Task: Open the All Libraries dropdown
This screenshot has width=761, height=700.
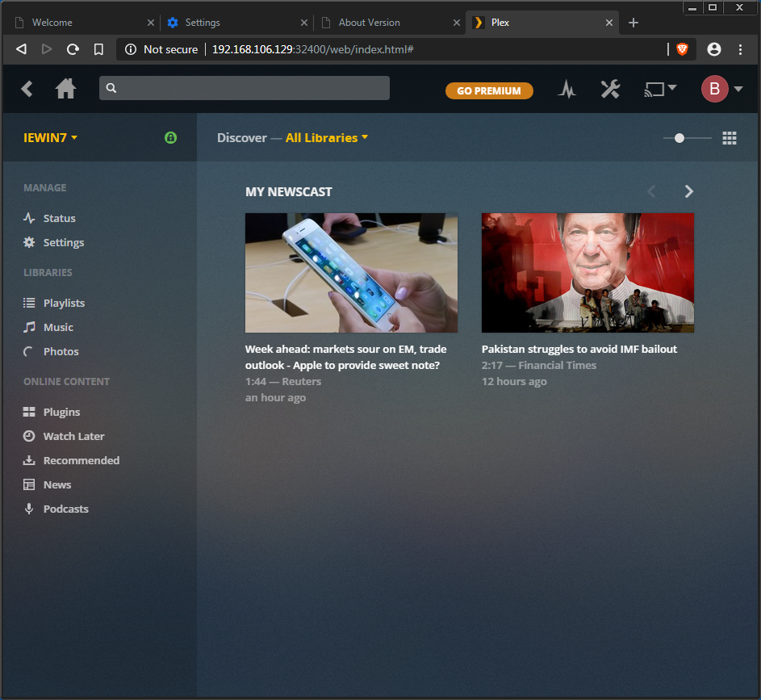Action: pos(327,138)
